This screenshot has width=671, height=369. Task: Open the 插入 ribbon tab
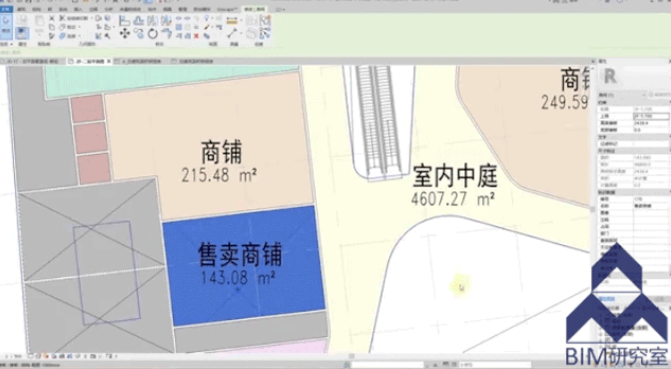(x=78, y=9)
